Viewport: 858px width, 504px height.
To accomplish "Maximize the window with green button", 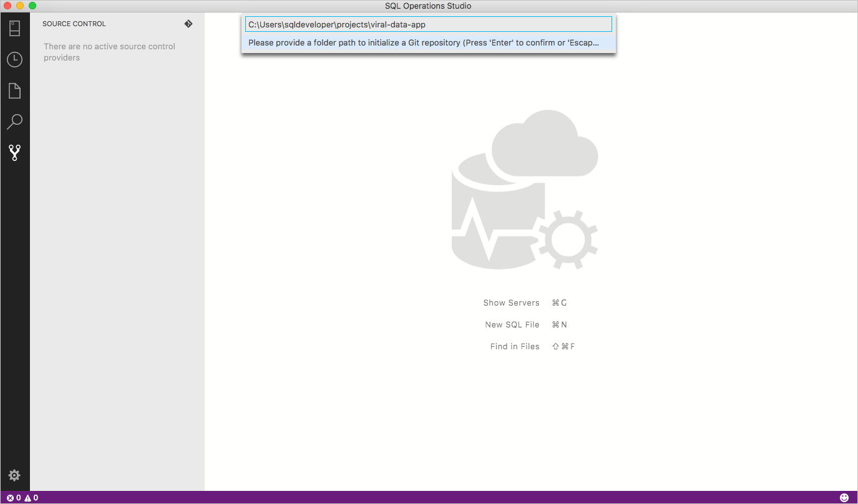I will [x=32, y=6].
